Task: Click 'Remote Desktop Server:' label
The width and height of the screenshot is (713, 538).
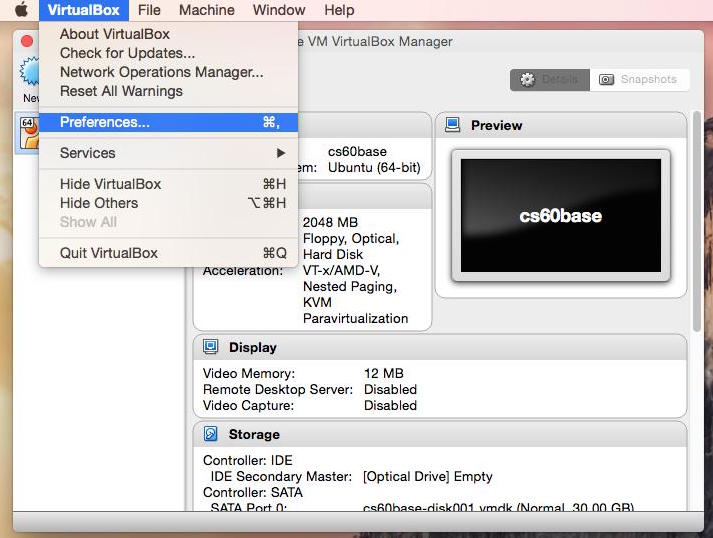Action: point(278,390)
